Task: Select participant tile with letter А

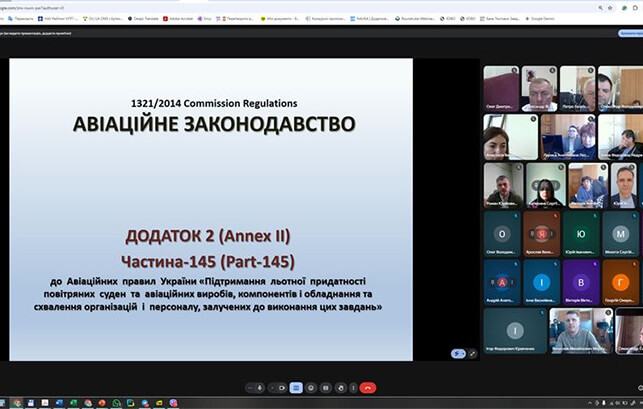Action: (x=502, y=282)
